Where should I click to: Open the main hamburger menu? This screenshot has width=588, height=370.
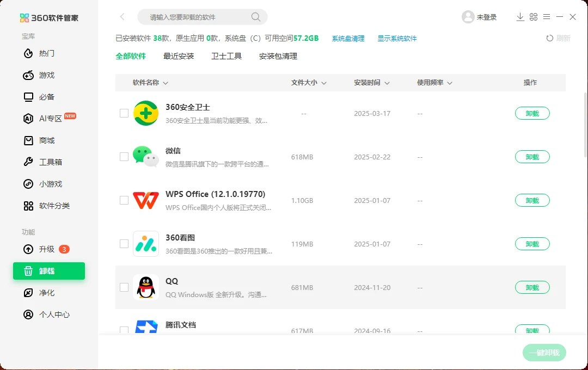(x=547, y=17)
